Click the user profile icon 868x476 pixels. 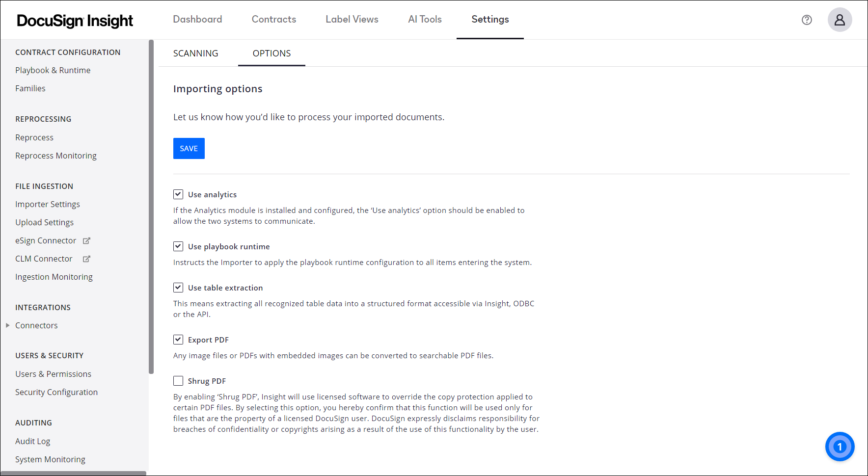coord(840,20)
